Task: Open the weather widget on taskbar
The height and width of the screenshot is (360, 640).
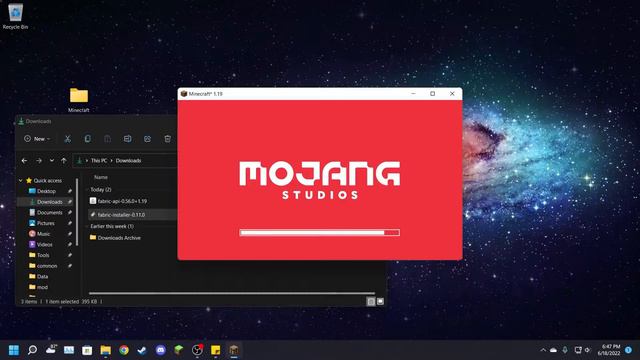Action: (x=51, y=349)
